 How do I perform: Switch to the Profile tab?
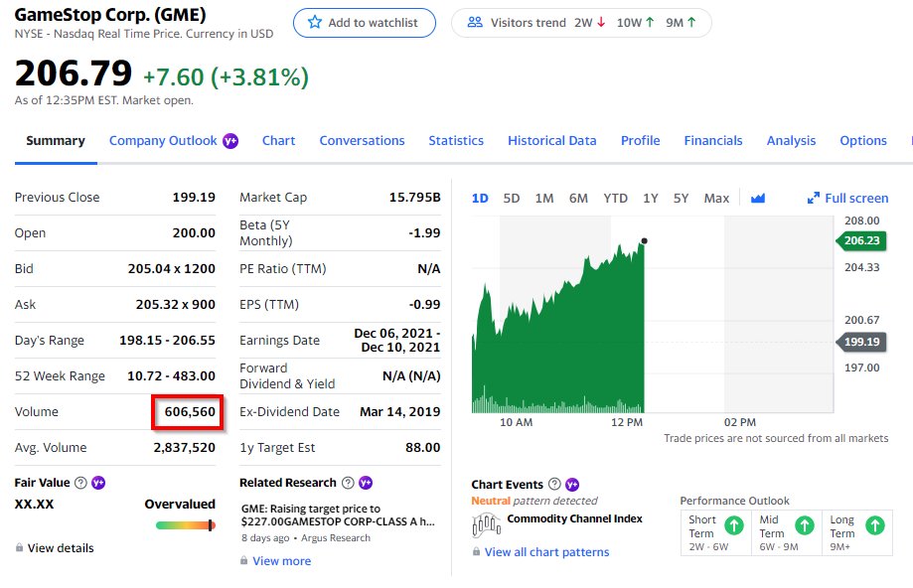click(640, 141)
